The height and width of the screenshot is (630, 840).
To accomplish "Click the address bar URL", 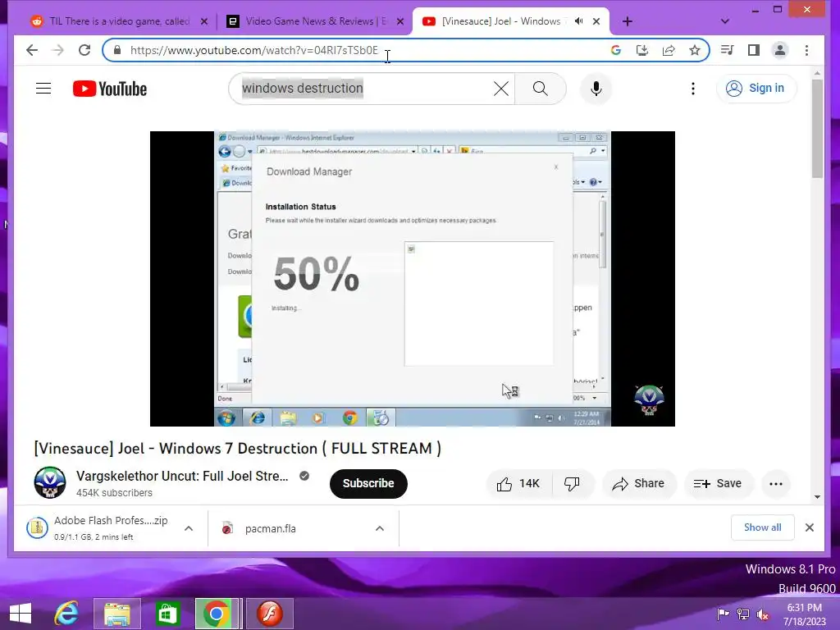I will point(254,50).
